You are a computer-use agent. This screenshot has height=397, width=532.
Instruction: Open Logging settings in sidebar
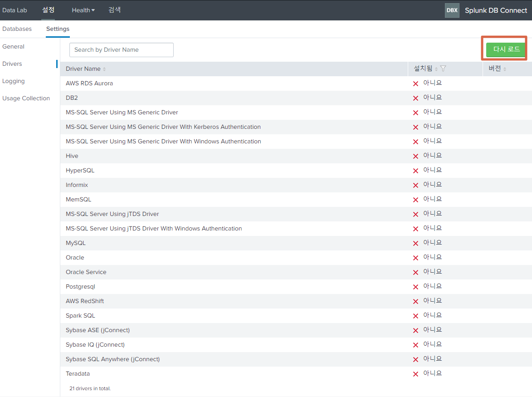coord(13,81)
